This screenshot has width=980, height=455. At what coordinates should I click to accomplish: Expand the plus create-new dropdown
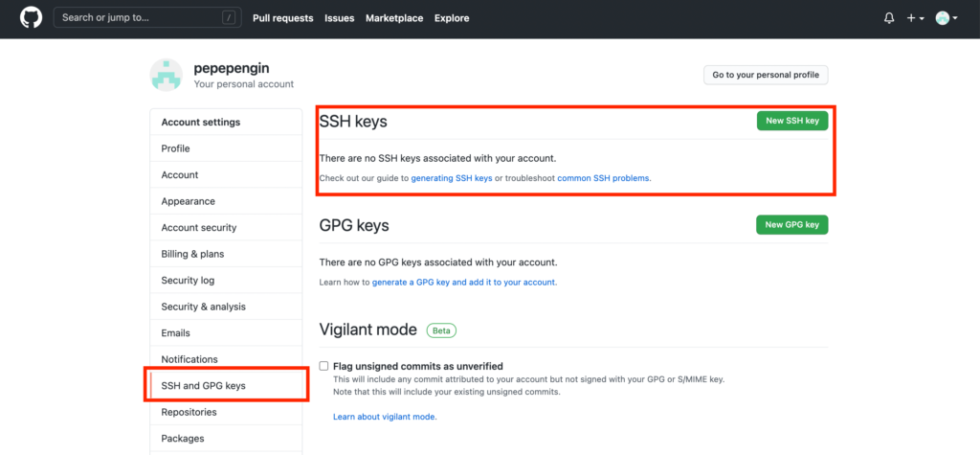[916, 18]
